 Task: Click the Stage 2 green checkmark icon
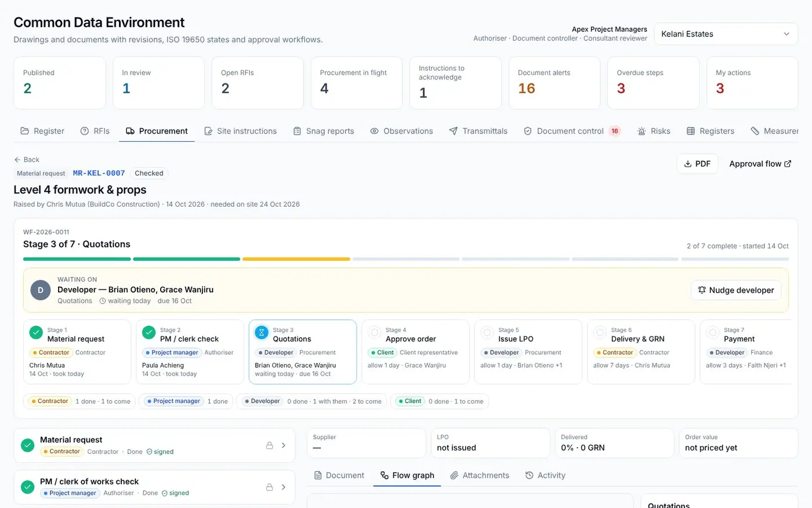(x=148, y=333)
